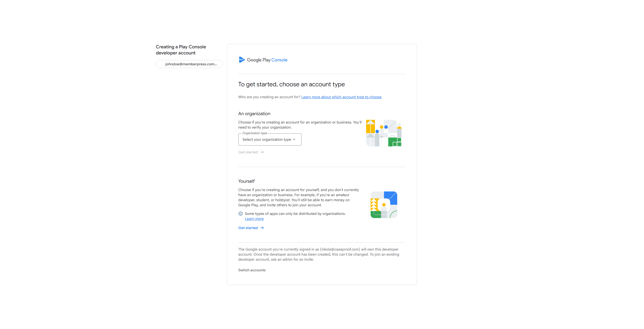Click Switch accounts at the bottom
Viewport: 644px width, 329px height.
[252, 270]
